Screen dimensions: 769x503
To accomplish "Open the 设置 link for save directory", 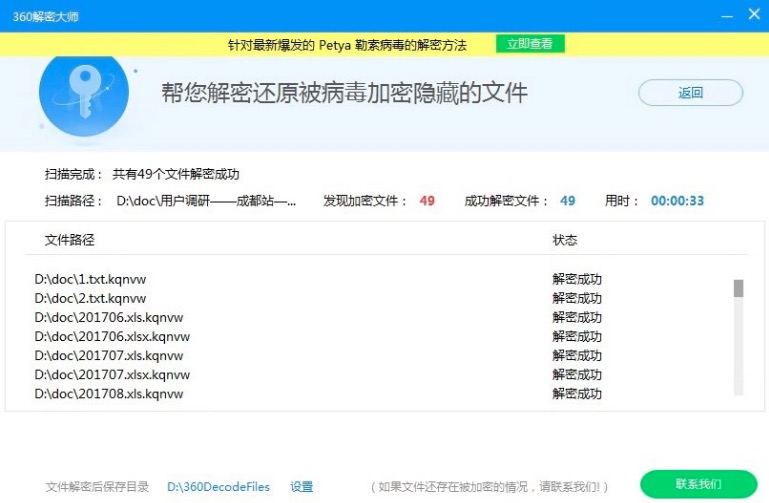I will pyautogui.click(x=302, y=487).
